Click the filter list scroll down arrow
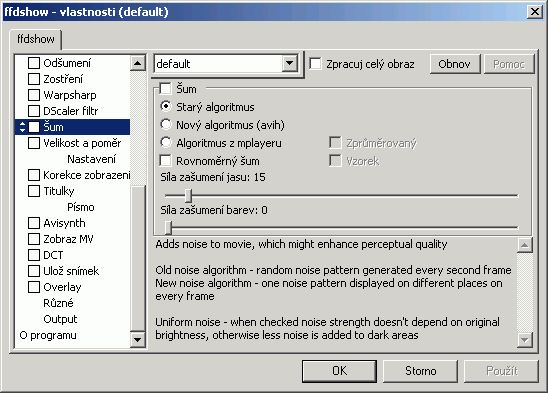Screen dimensions: 548x393 [138, 340]
